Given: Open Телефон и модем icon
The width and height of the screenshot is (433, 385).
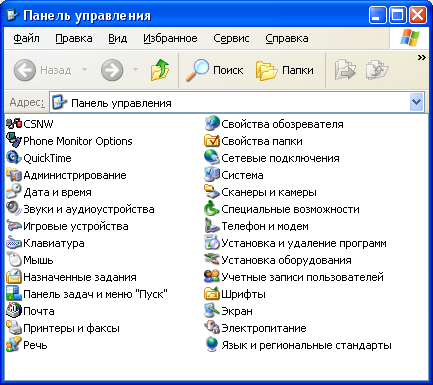Looking at the screenshot, I should coord(212,226).
